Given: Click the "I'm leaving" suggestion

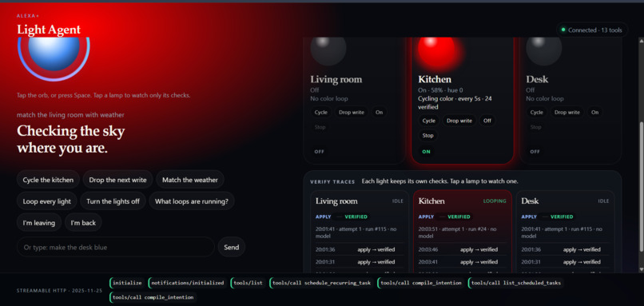Looking at the screenshot, I should (39, 223).
